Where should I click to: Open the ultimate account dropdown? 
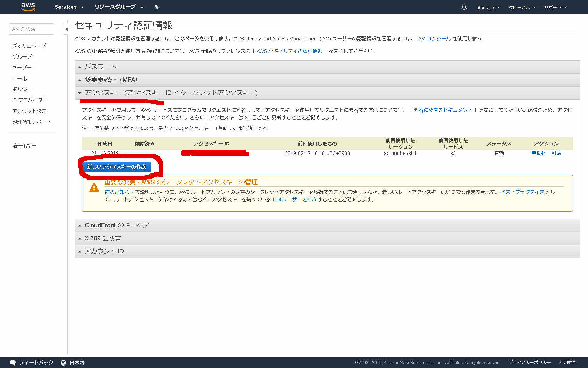[x=488, y=7]
